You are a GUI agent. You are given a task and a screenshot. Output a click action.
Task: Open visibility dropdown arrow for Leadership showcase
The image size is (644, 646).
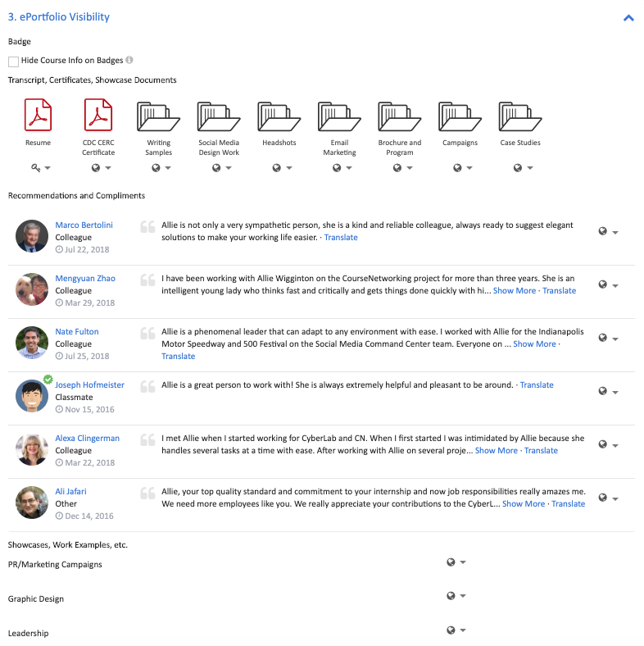[463, 630]
